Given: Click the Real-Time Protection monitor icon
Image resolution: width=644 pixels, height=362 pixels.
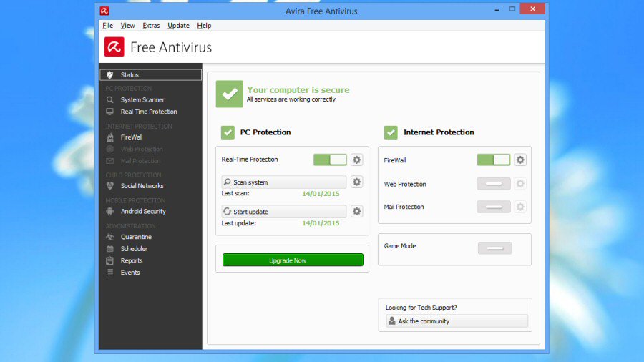Looking at the screenshot, I should (109, 112).
